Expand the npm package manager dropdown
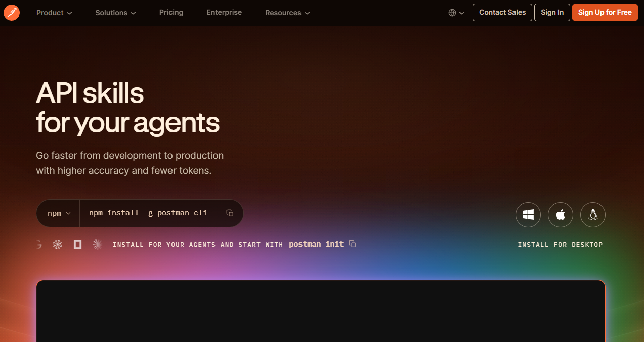Image resolution: width=644 pixels, height=342 pixels. coord(59,213)
